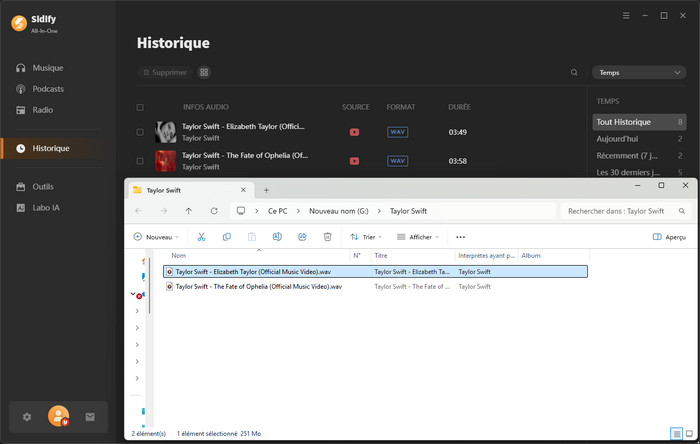Open the mail feedback icon

[x=90, y=417]
